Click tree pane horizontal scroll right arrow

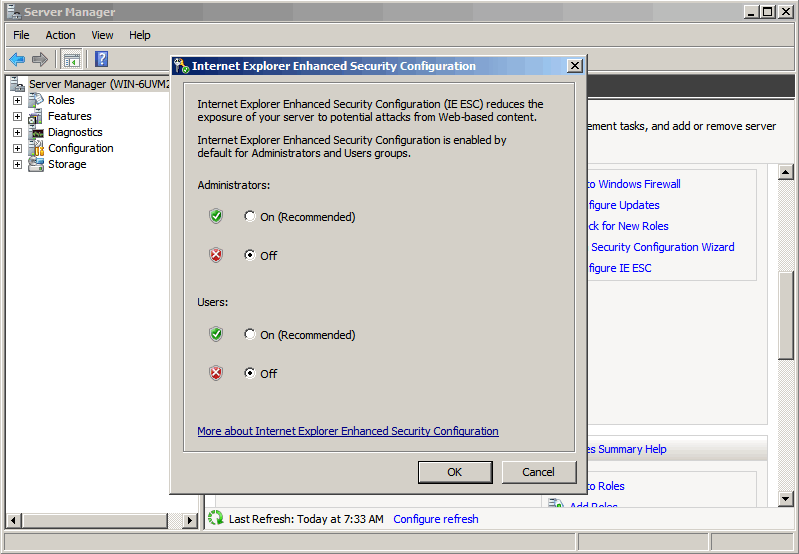pyautogui.click(x=190, y=520)
